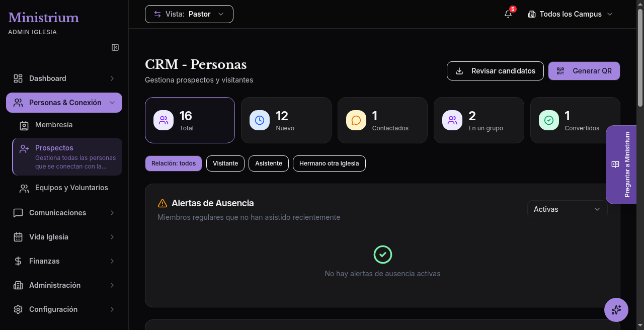The image size is (644, 330).
Task: Click the Revisar candidatos button
Action: click(495, 71)
